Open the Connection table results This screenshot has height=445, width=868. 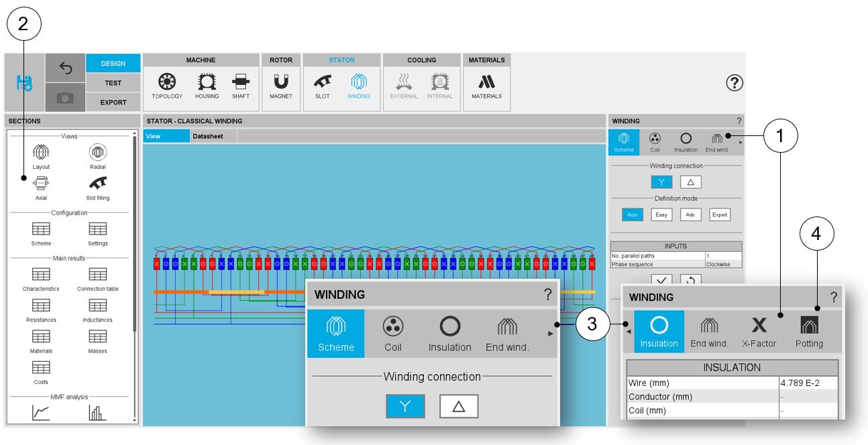coord(98,279)
